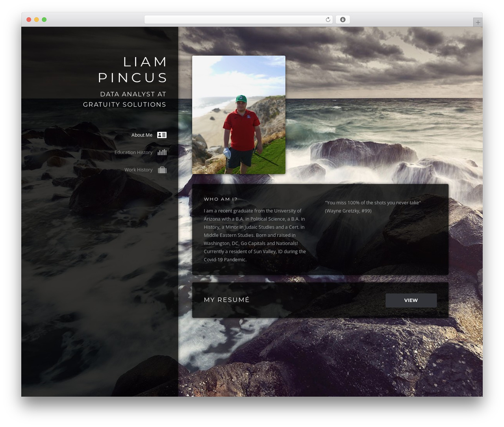Close the window with the red button
Viewport: 504px width, 427px height.
(x=29, y=20)
